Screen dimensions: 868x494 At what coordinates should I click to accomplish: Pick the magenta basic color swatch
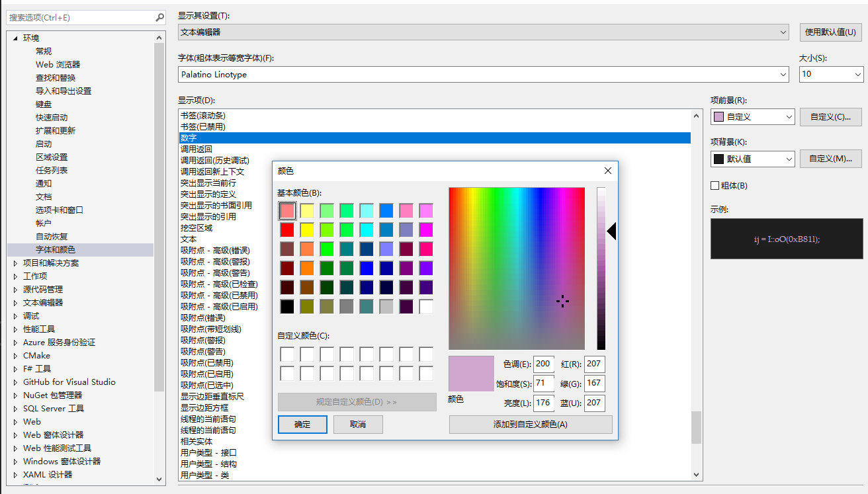click(x=426, y=229)
